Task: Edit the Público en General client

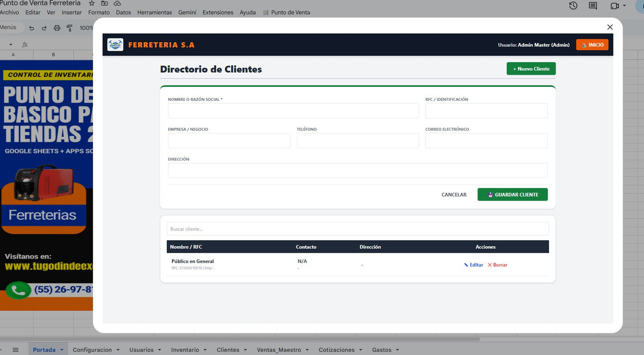Action: pos(474,265)
